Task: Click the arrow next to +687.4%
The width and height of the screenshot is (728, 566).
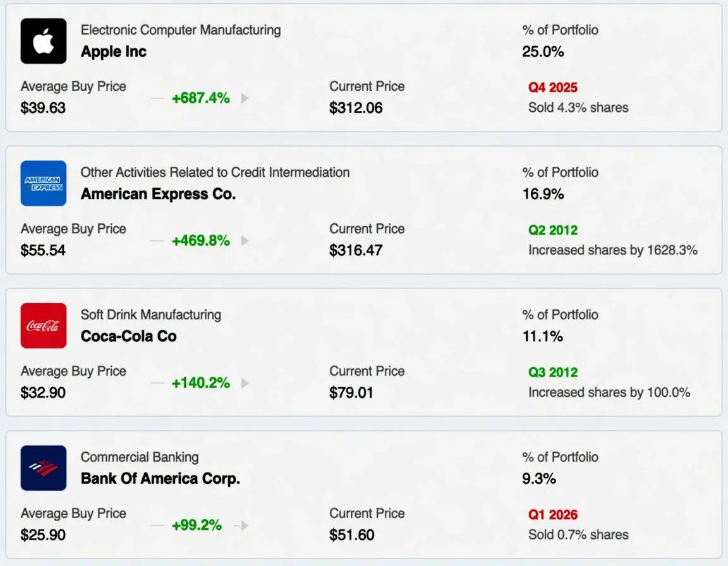Action: click(245, 99)
